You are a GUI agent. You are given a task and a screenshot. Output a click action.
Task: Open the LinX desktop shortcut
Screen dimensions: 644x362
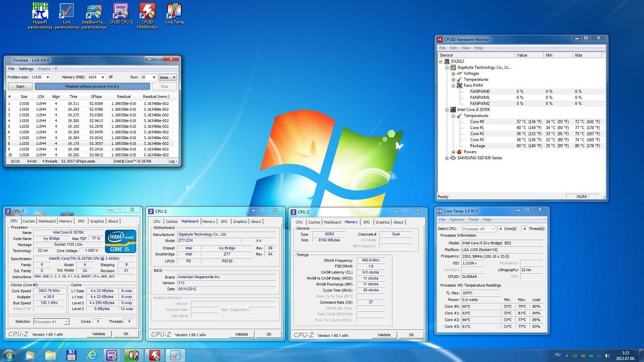(67, 16)
